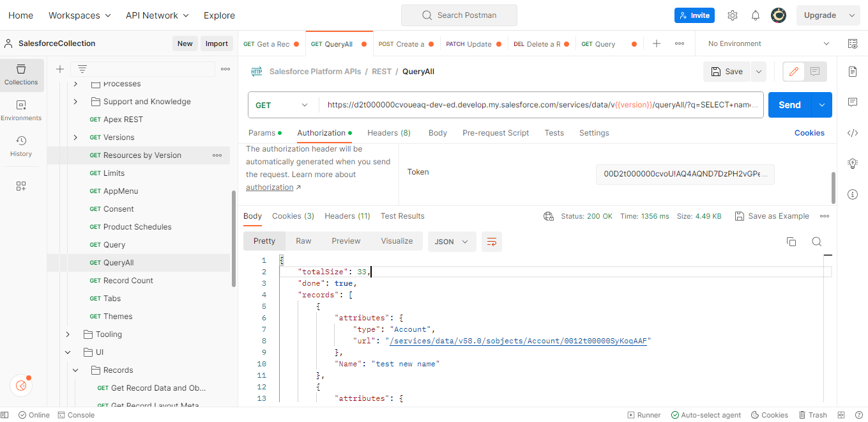868x422 pixels.
Task: Open the Upgrade dropdown arrow
Action: click(x=852, y=15)
